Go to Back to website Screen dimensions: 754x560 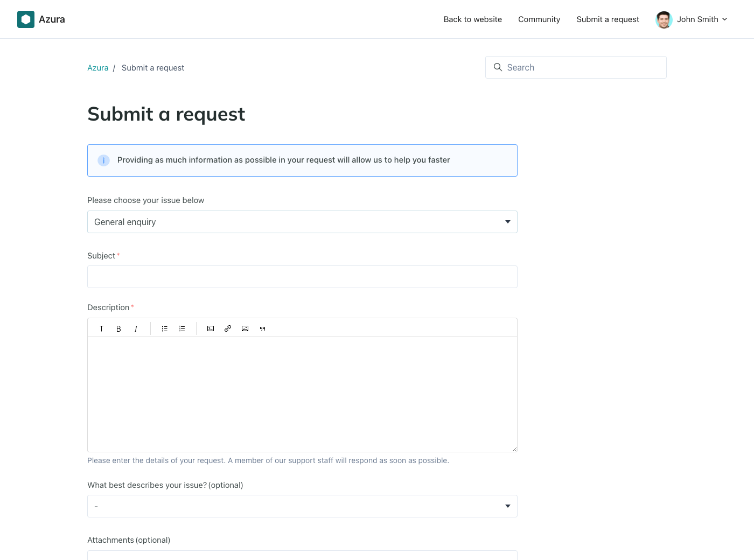(472, 19)
